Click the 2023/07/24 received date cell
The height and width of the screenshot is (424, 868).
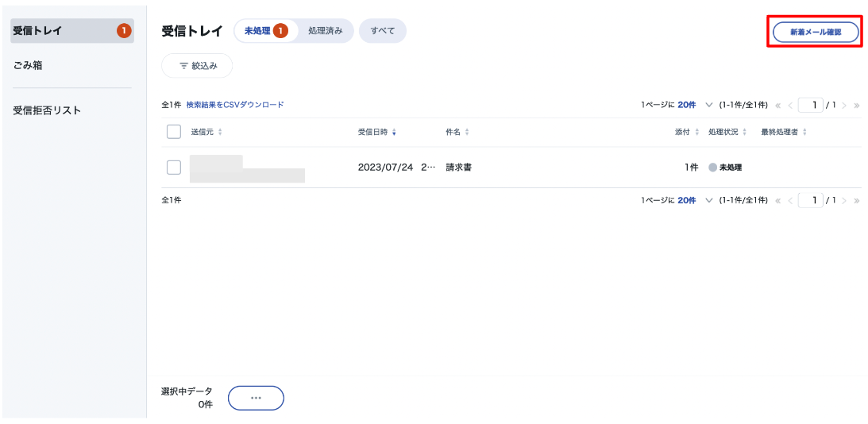click(x=396, y=168)
